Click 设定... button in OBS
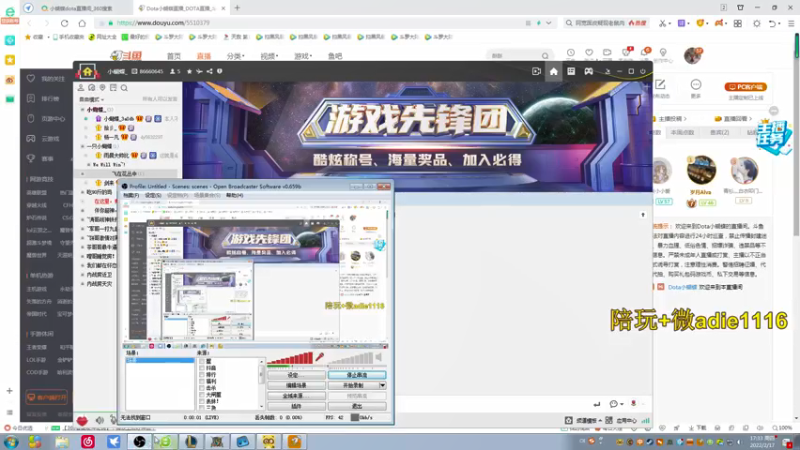This screenshot has width=800, height=450. pos(296,375)
